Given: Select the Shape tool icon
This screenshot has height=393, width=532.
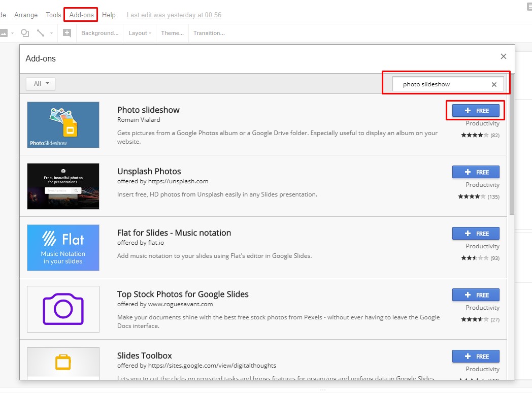Looking at the screenshot, I should [x=25, y=33].
